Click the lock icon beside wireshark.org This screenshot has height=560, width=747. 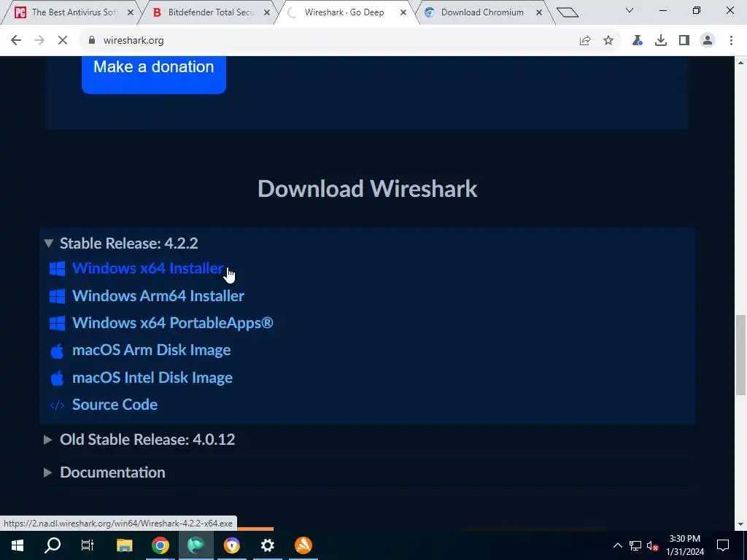click(92, 41)
